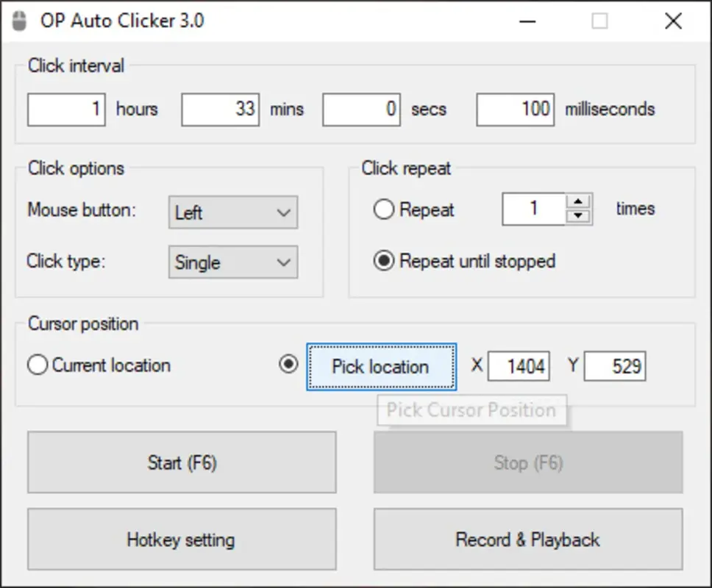
Task: Click the mins input field
Action: click(220, 109)
